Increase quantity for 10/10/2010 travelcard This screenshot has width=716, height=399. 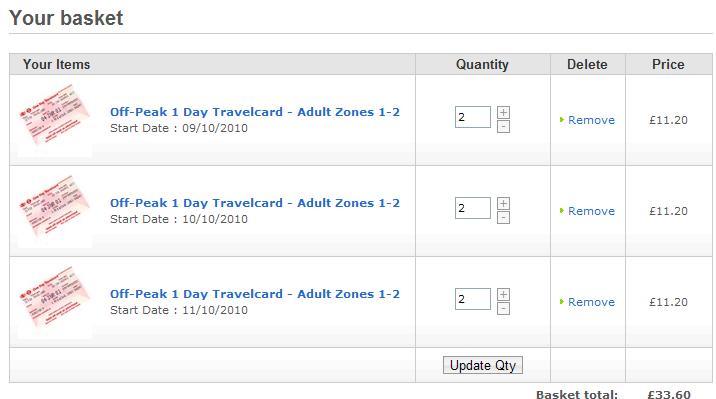[x=503, y=203]
